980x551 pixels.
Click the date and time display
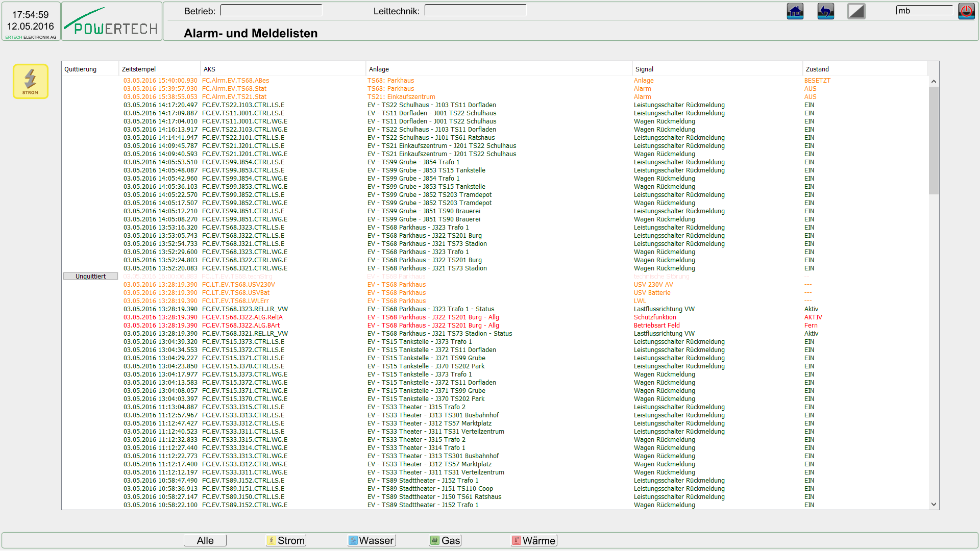[x=31, y=20]
